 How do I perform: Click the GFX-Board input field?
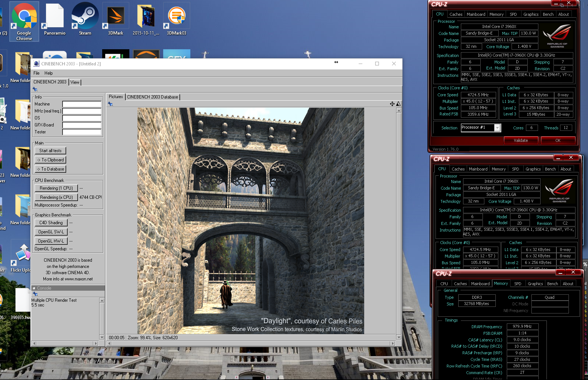(82, 125)
